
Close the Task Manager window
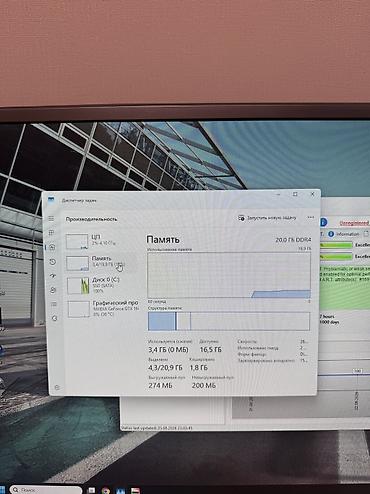coord(312,194)
